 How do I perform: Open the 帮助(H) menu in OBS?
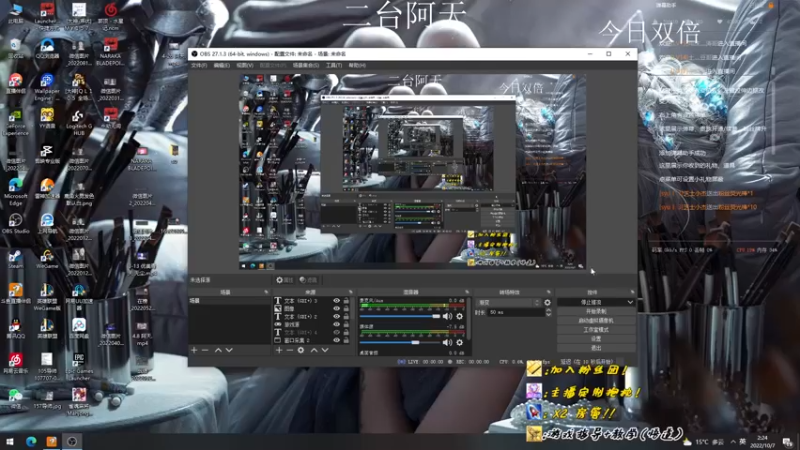point(357,65)
